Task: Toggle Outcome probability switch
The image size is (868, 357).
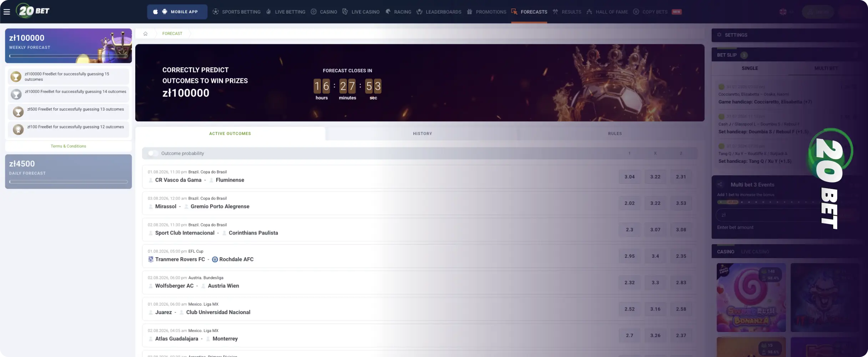Action: tap(153, 153)
